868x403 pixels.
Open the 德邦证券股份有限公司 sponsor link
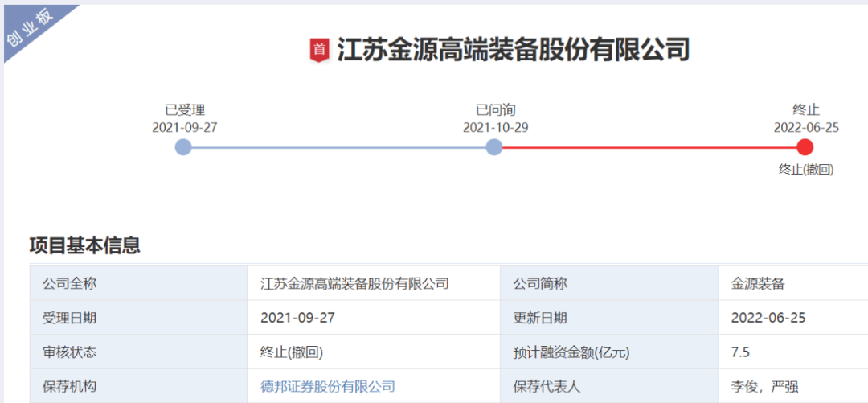click(x=328, y=386)
